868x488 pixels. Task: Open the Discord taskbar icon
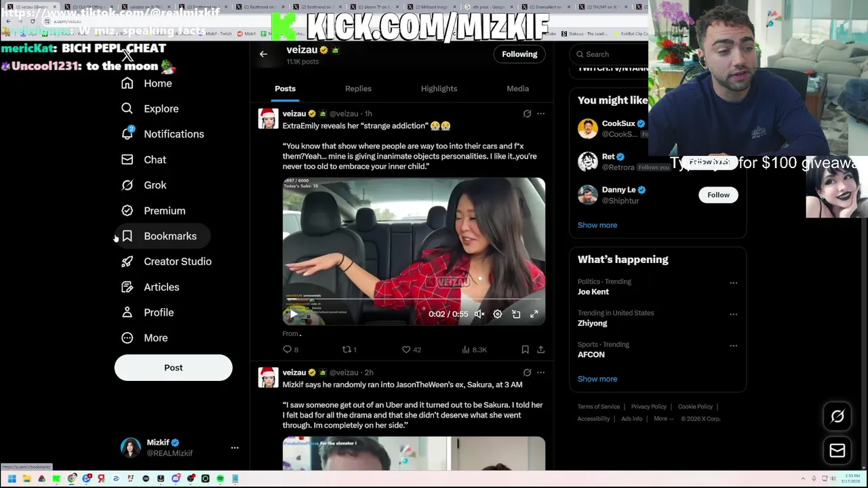(x=176, y=479)
